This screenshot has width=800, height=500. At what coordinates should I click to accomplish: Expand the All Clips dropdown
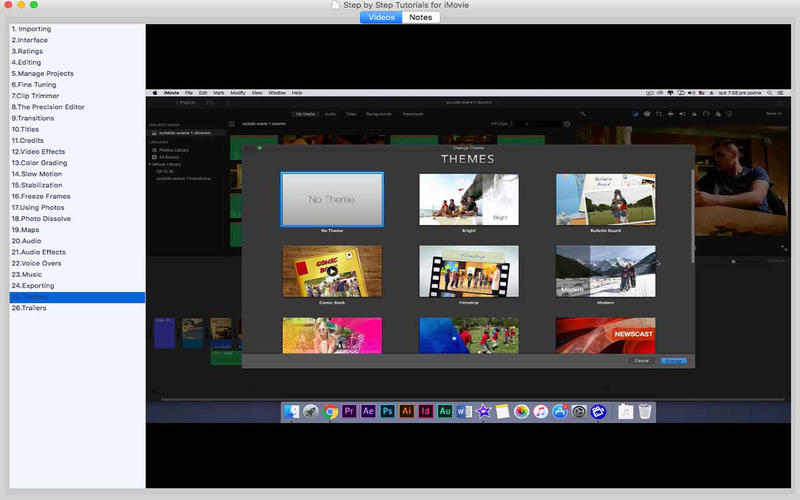click(x=502, y=124)
